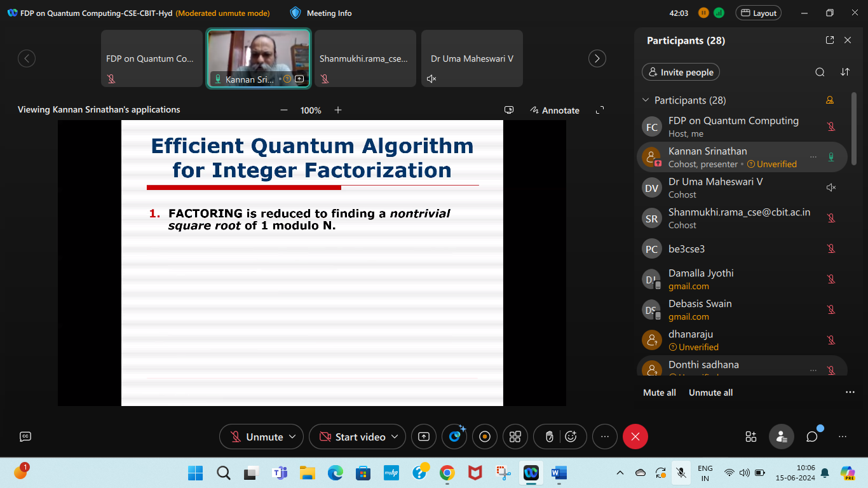This screenshot has height=488, width=868.
Task: Open Windows Start menu
Action: click(x=195, y=473)
